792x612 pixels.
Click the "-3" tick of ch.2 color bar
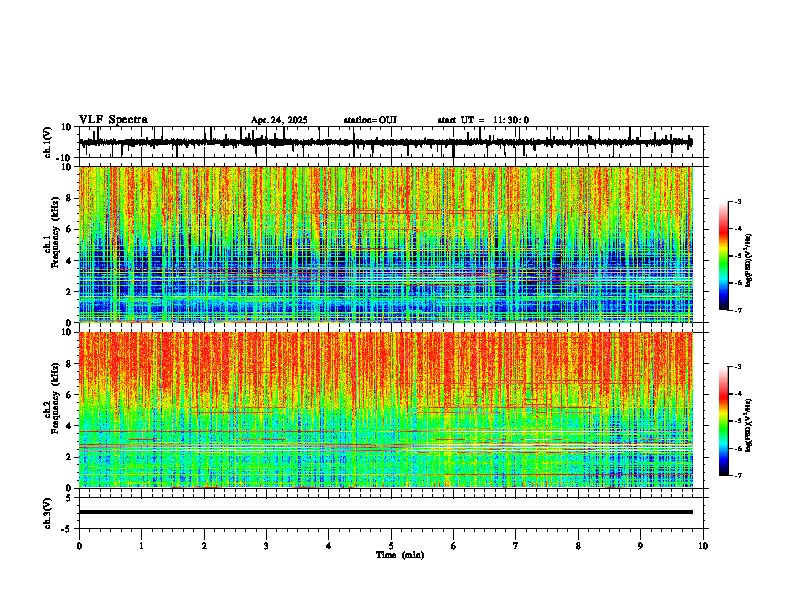click(738, 367)
